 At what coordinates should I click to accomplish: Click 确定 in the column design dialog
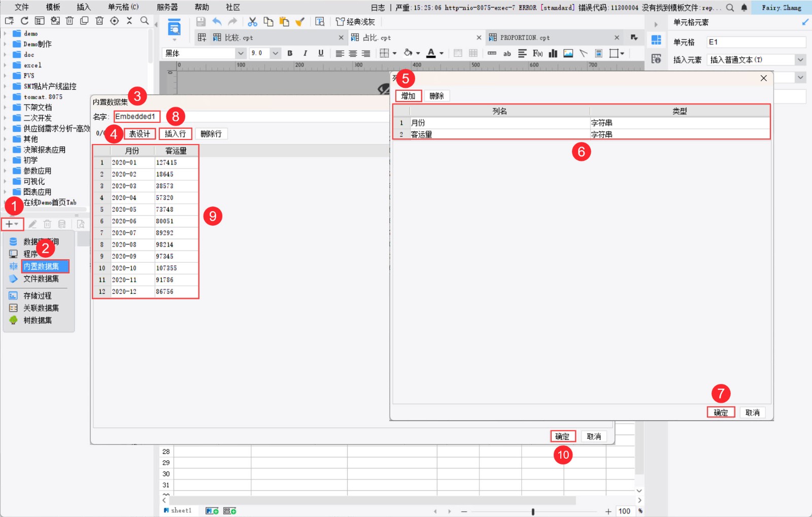(x=721, y=412)
